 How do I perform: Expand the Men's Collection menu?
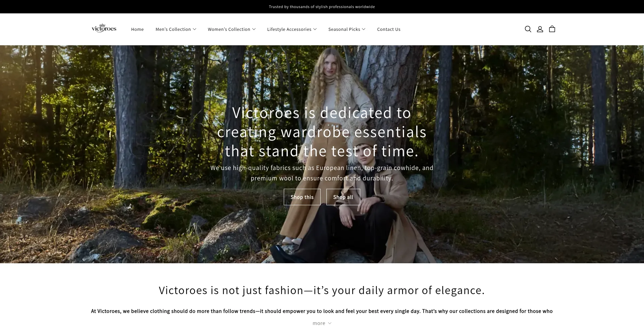(x=176, y=29)
